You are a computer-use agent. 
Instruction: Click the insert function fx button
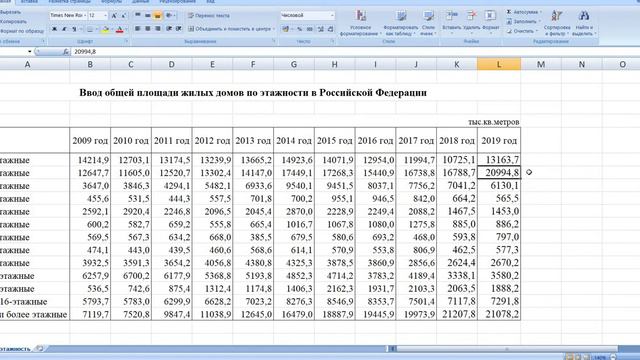66,52
